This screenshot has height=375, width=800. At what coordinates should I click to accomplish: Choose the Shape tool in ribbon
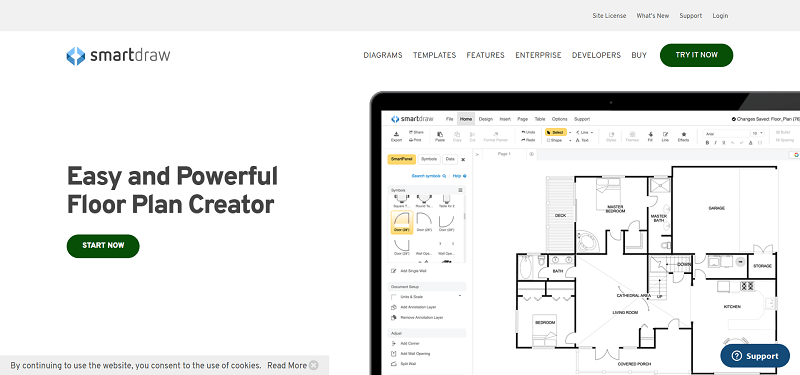(x=555, y=140)
